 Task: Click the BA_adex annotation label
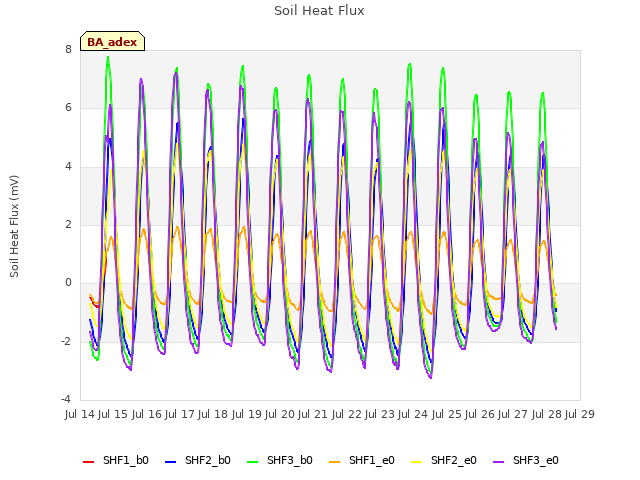tap(112, 41)
